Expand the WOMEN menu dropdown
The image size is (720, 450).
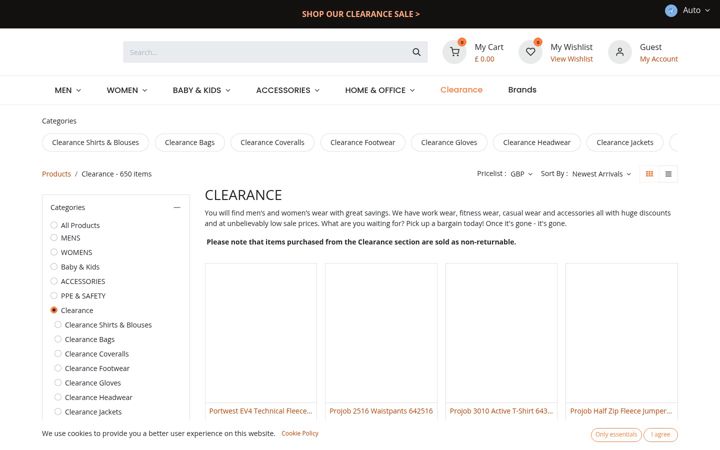127,90
